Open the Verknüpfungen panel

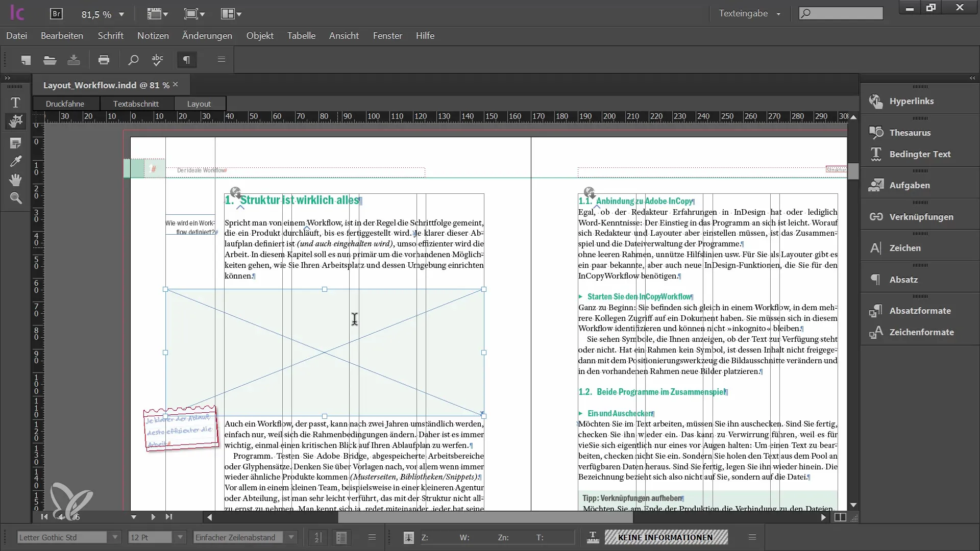coord(921,216)
